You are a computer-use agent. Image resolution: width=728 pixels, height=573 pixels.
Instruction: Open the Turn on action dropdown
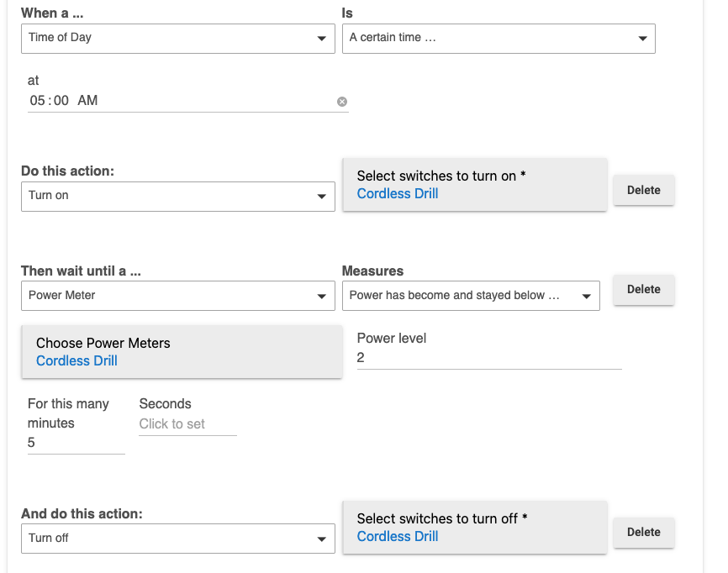[177, 196]
